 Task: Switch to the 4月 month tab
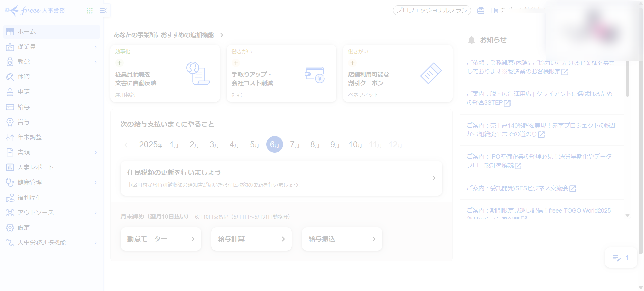[x=234, y=145]
